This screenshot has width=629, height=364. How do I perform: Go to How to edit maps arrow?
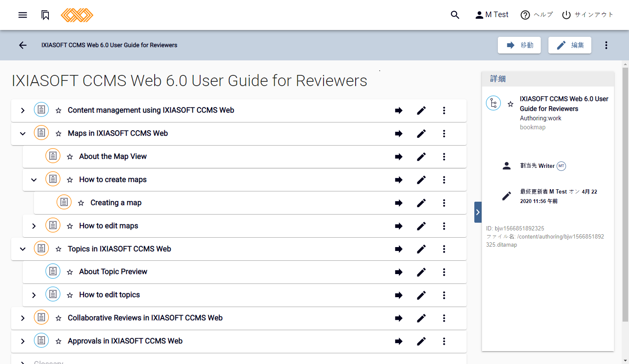pos(398,226)
